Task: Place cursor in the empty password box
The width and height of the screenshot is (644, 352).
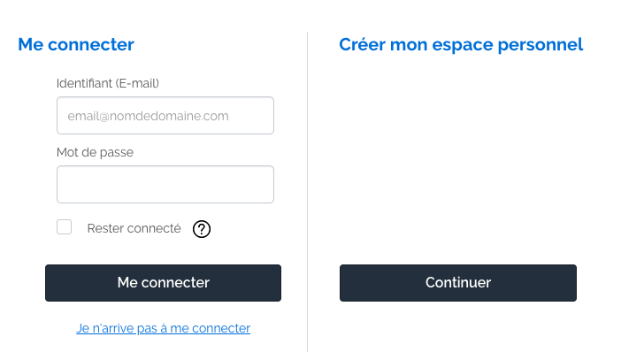Action: 165,185
